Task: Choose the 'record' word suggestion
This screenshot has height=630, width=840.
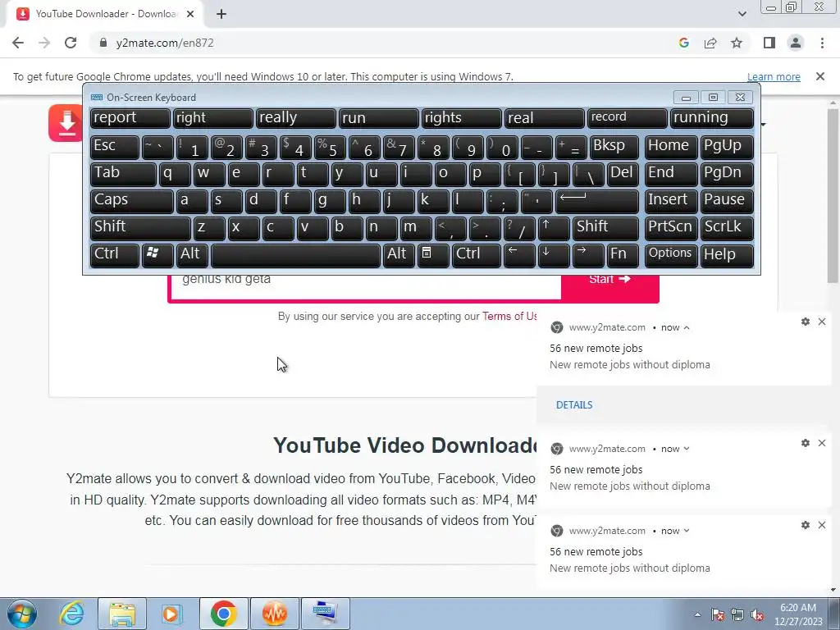Action: coord(628,118)
